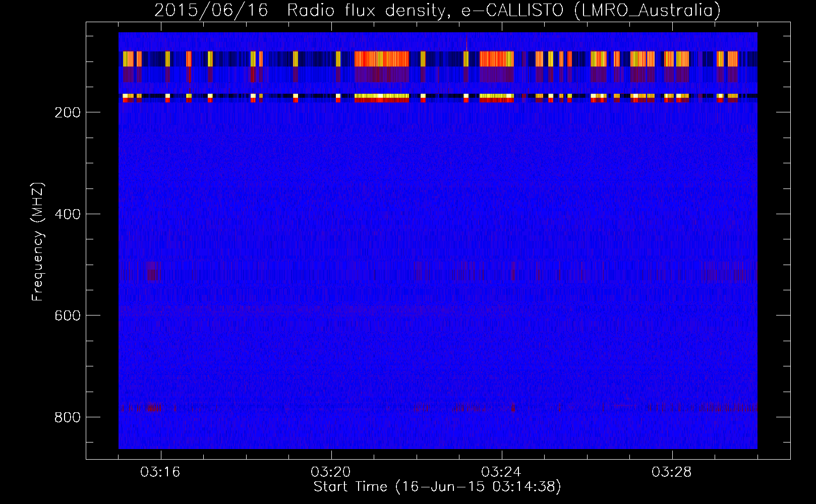
Task: Click the 03:16 time tick label
Action: click(x=160, y=472)
